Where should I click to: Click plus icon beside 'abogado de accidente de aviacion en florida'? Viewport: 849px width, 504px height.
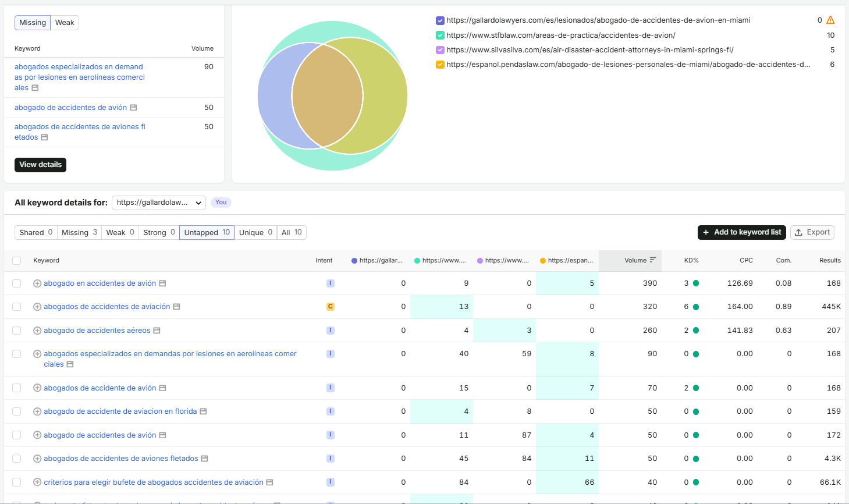click(37, 411)
